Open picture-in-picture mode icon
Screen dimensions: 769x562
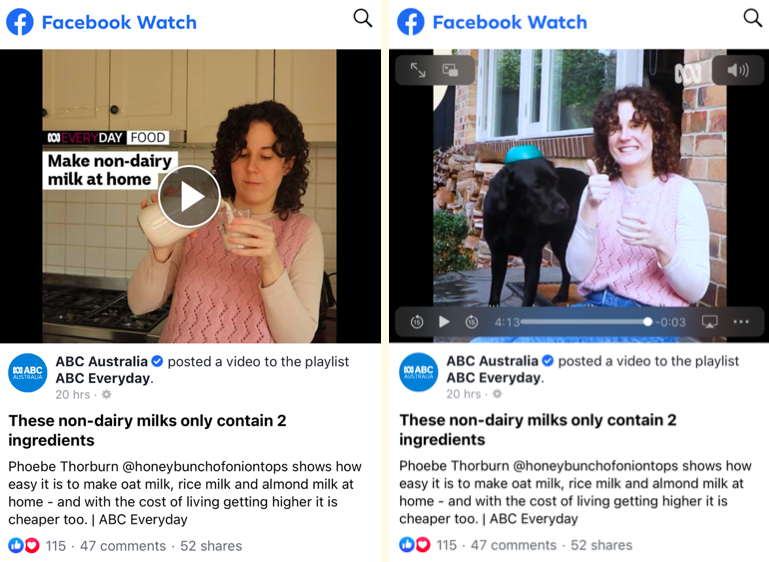click(x=450, y=70)
